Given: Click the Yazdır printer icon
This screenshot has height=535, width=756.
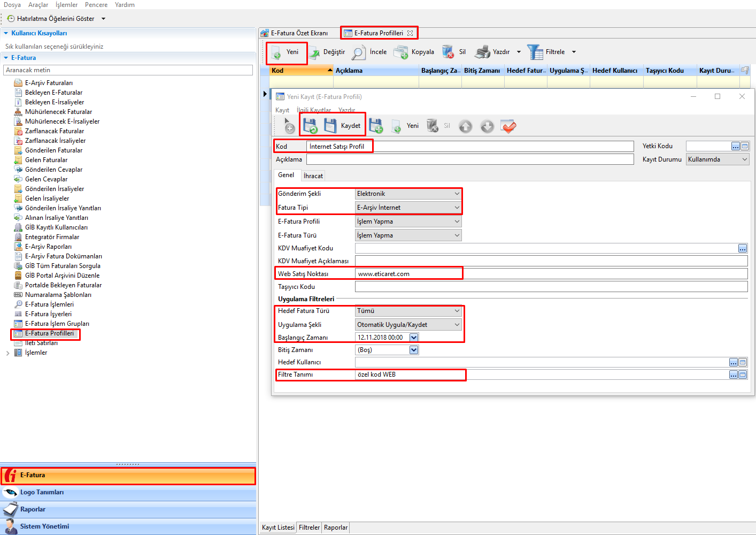Looking at the screenshot, I should point(482,52).
